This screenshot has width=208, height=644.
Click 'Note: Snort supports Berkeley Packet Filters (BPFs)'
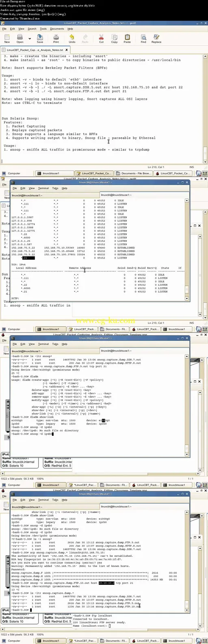coord(54,68)
